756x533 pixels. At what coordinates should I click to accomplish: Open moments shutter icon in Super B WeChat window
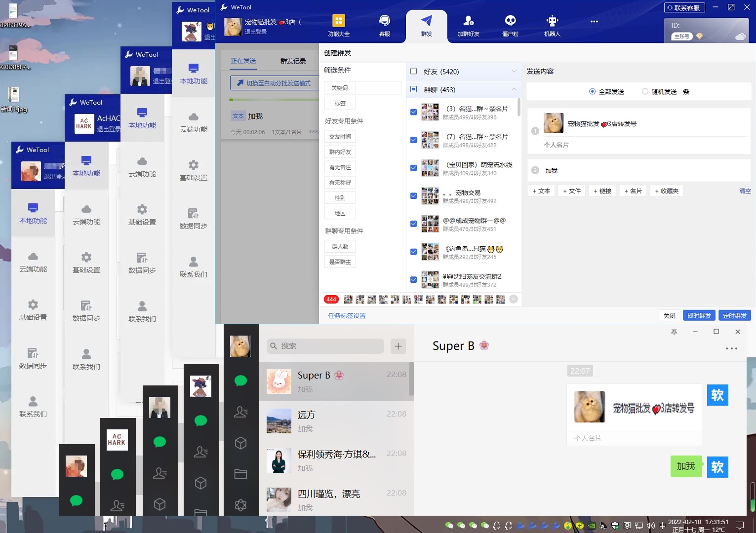[240, 505]
